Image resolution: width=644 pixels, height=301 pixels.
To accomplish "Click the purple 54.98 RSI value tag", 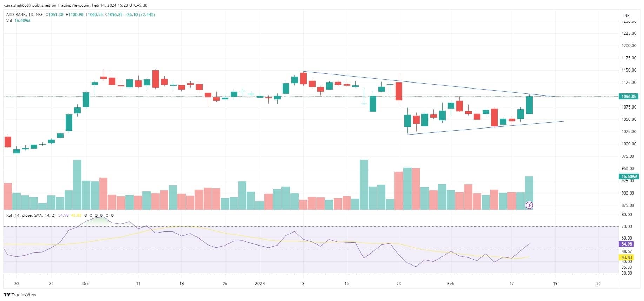I will click(626, 244).
